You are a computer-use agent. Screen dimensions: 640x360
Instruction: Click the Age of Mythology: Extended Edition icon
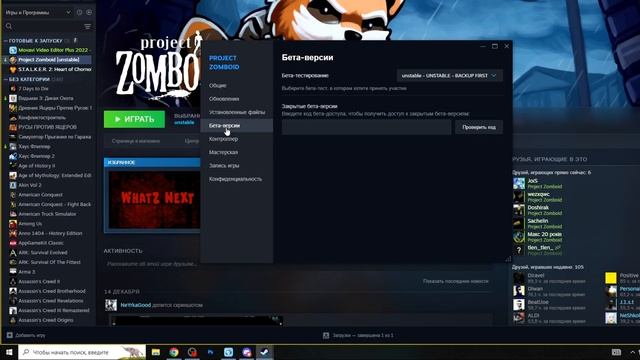(13, 176)
